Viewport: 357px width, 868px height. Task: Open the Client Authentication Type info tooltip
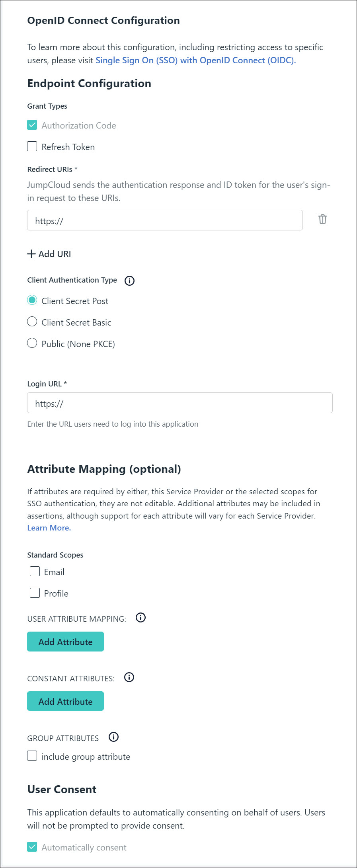129,281
